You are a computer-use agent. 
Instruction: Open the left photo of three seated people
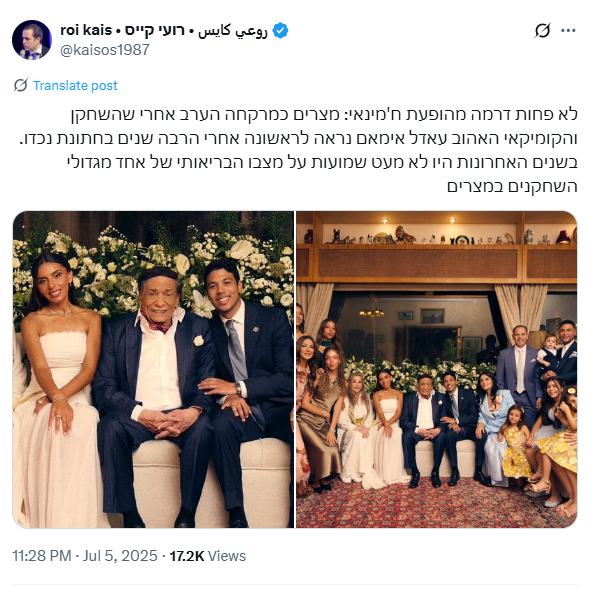tap(153, 369)
